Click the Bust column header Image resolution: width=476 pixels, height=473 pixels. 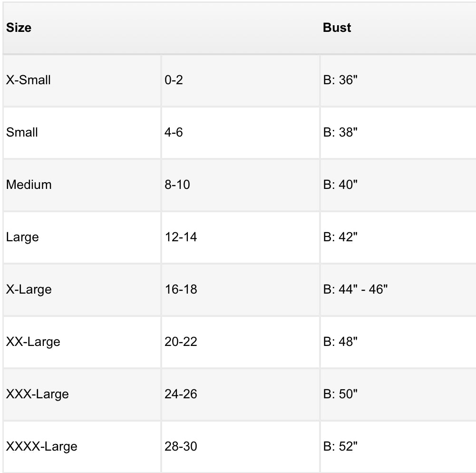[x=337, y=28]
